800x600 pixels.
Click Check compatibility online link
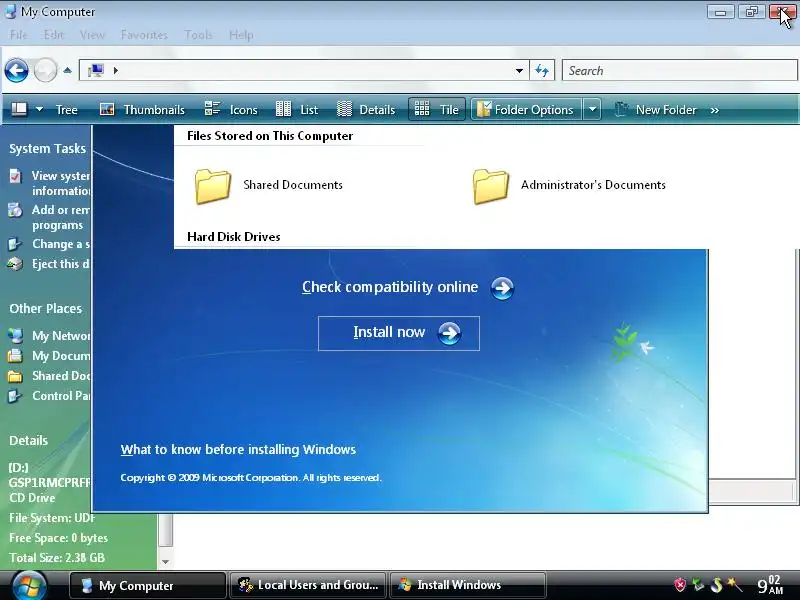[390, 287]
